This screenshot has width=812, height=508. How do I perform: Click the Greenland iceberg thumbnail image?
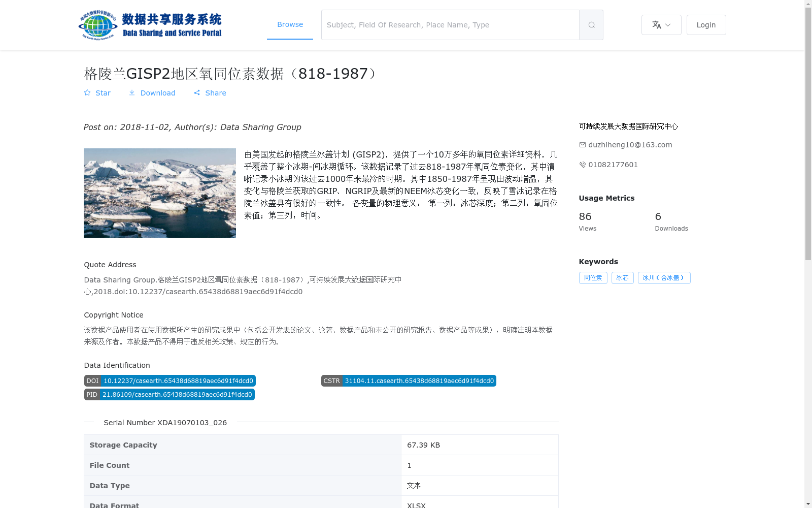(x=160, y=193)
